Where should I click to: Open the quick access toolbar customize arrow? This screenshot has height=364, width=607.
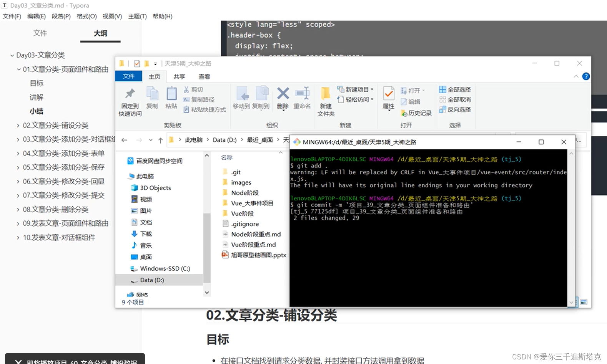coord(155,64)
